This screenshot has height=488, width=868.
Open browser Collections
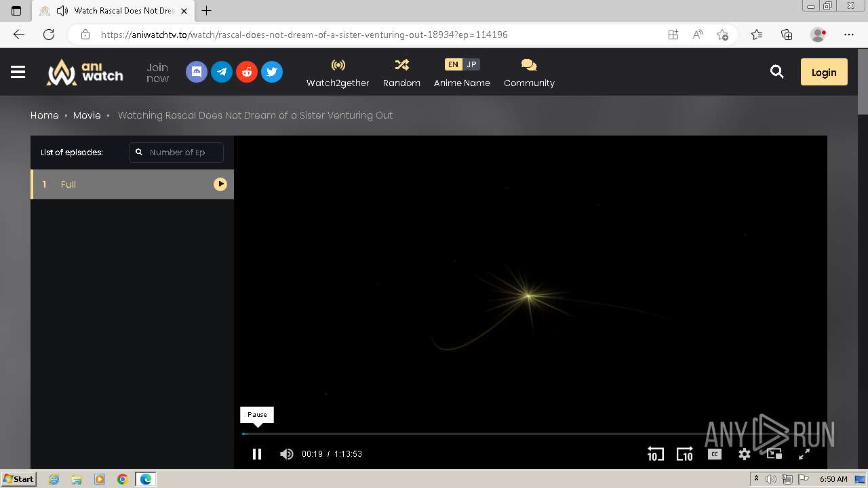(787, 35)
